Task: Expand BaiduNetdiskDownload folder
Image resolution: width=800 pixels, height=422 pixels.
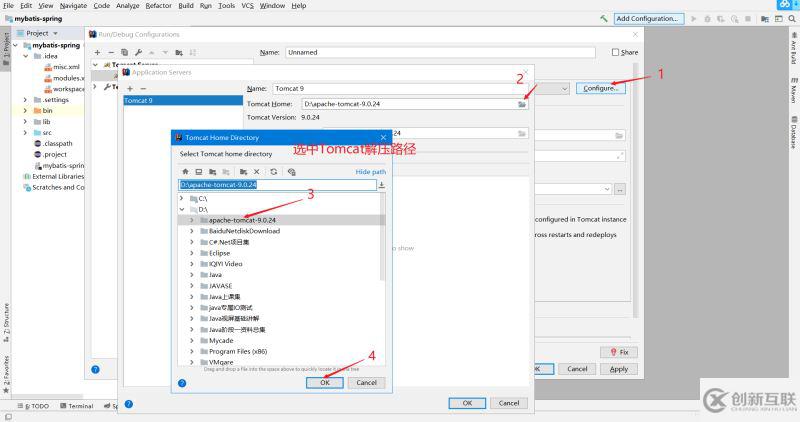Action: click(x=192, y=231)
